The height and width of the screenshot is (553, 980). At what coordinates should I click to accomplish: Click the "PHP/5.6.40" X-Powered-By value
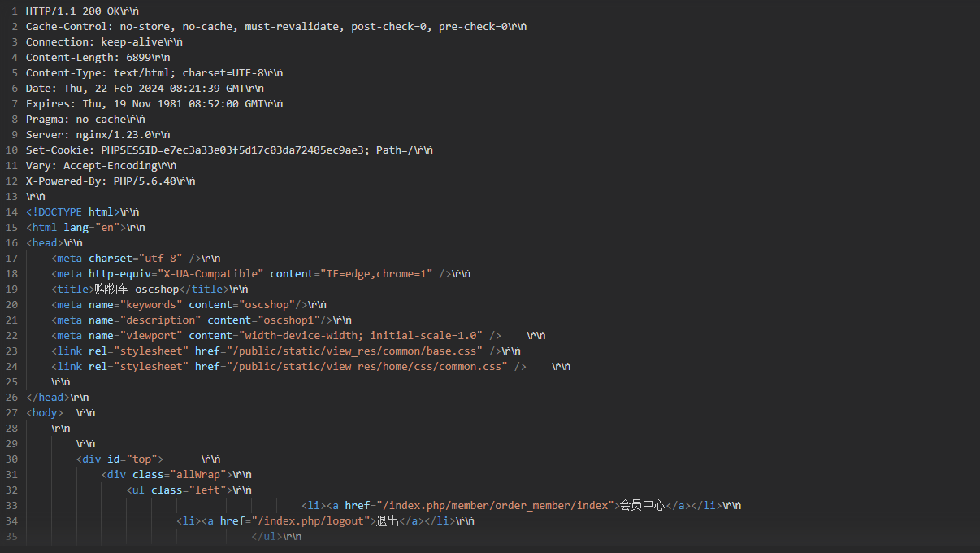pos(145,181)
